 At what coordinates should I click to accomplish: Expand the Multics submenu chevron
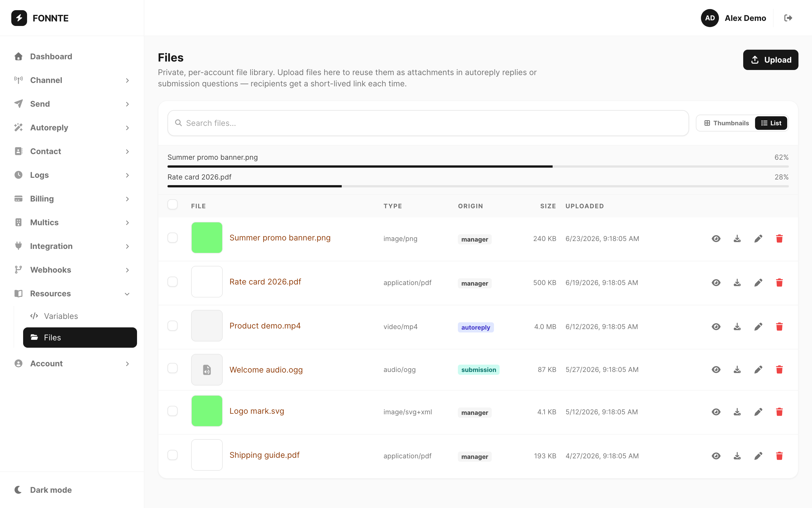(x=127, y=222)
